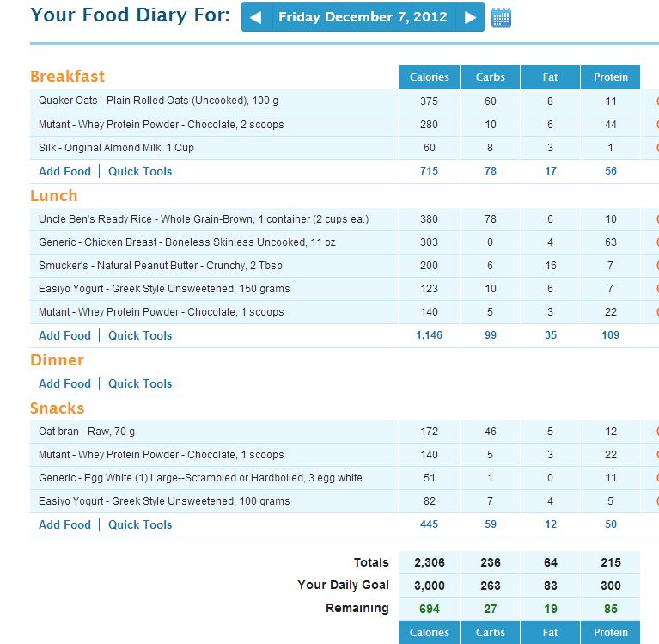Click the Generic Egg White snack entry

click(x=200, y=478)
